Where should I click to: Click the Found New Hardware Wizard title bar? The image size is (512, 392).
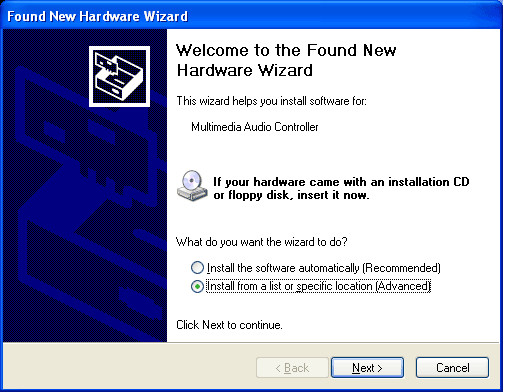click(252, 16)
